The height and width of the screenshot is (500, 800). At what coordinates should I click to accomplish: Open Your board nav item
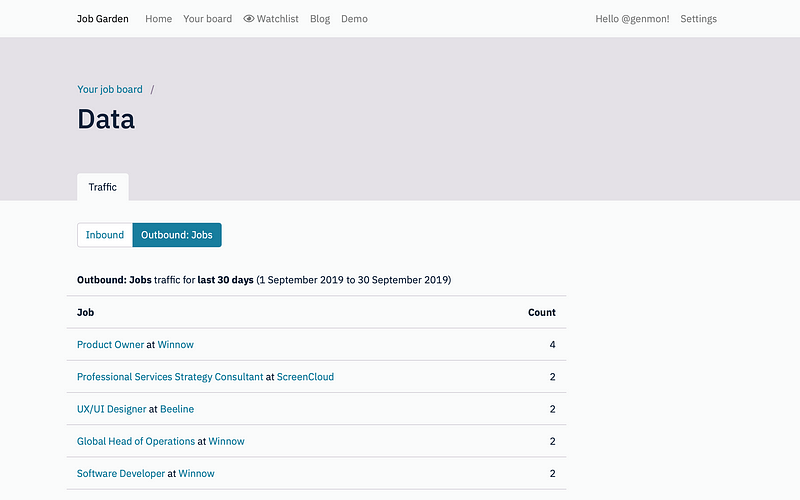point(208,19)
